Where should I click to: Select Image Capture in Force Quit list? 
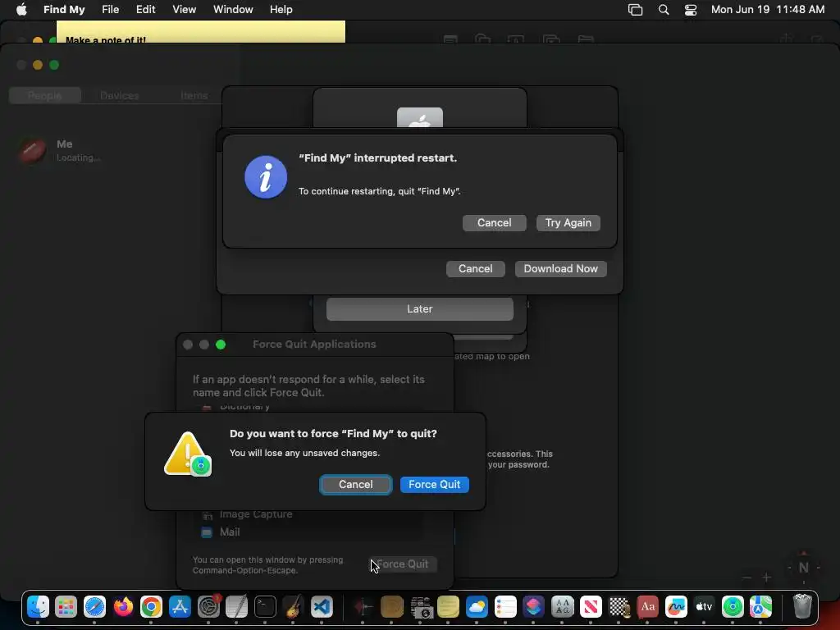(310, 514)
